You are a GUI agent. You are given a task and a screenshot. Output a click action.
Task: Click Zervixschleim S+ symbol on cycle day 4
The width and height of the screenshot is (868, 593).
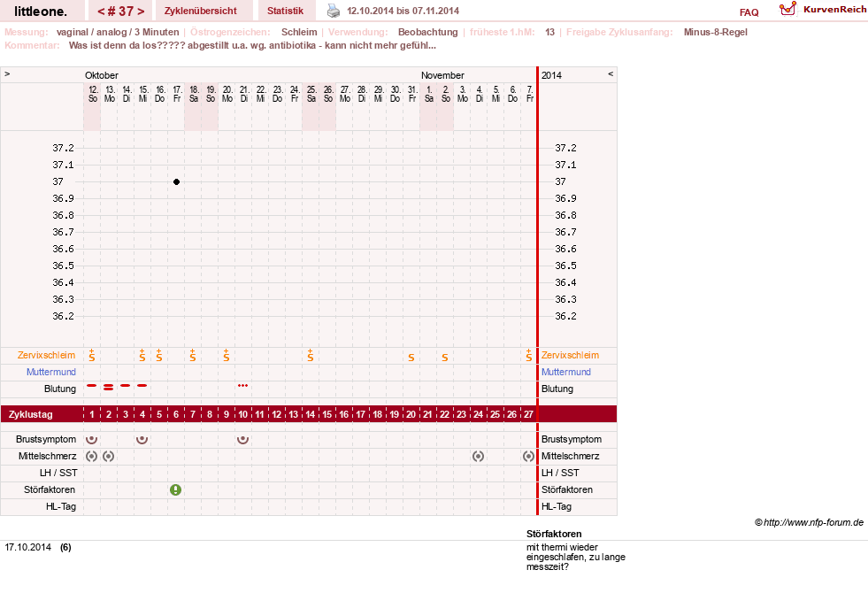(142, 356)
